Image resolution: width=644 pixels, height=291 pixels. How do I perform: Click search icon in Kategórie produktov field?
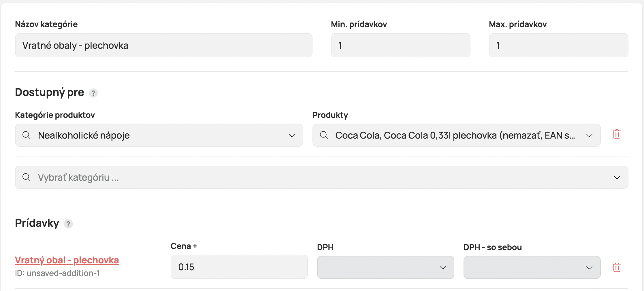coord(27,135)
